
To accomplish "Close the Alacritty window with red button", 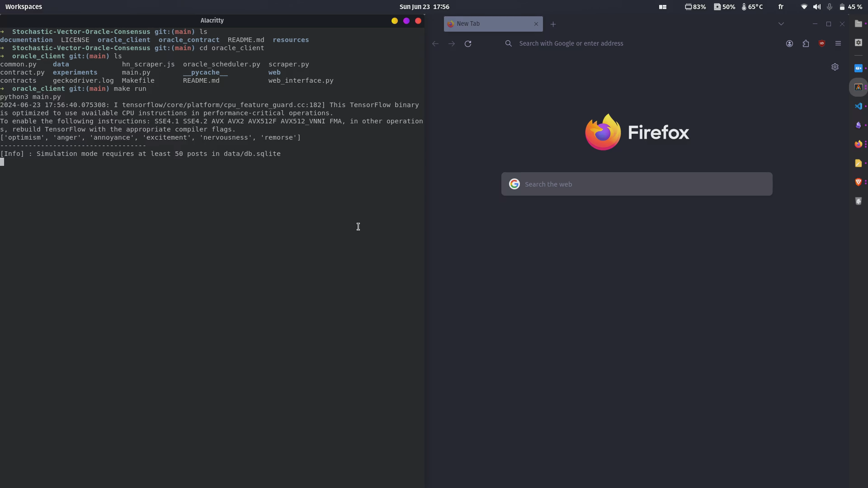I will click(418, 21).
